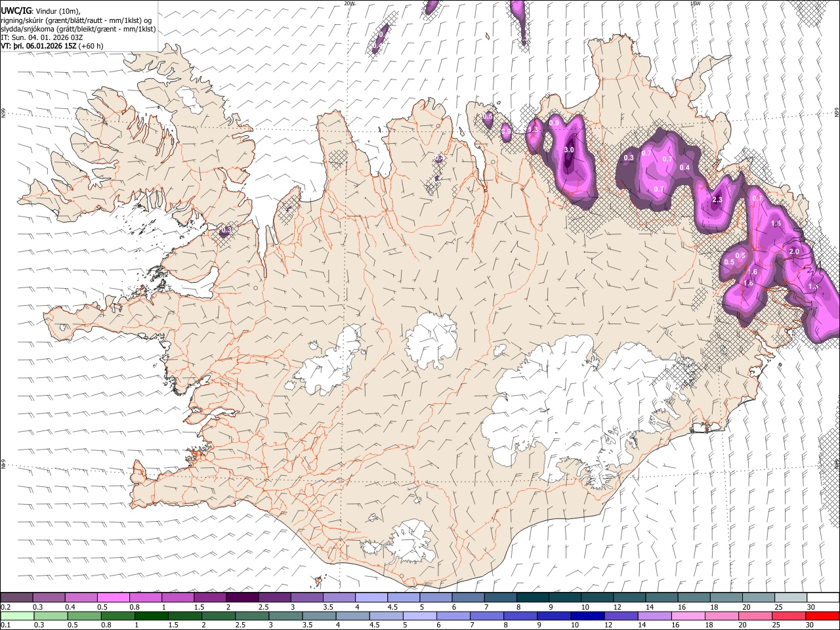Click the 15W longitude label
This screenshot has width=840, height=630.
pos(695,3)
